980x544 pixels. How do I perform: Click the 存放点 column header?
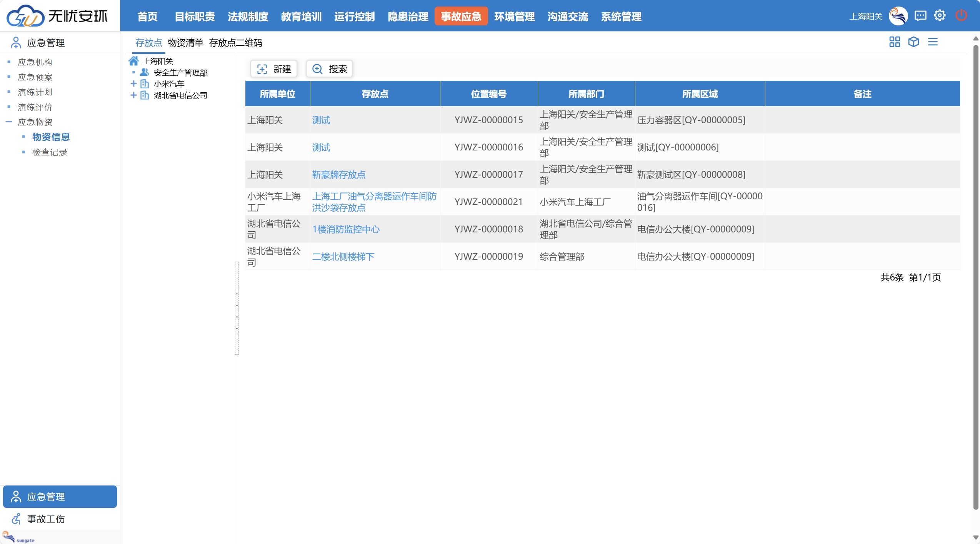coord(375,93)
